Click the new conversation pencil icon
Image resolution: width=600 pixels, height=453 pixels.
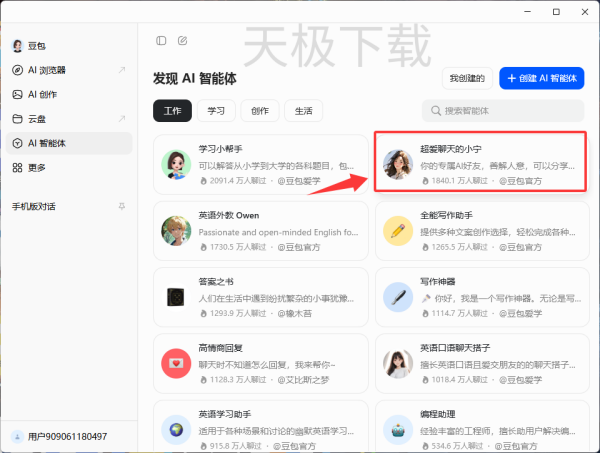(182, 41)
